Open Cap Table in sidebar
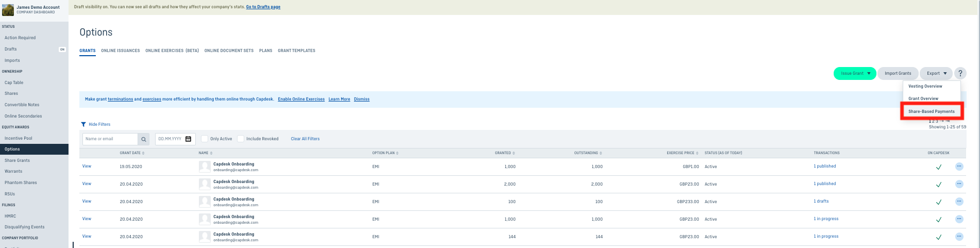 tap(14, 82)
